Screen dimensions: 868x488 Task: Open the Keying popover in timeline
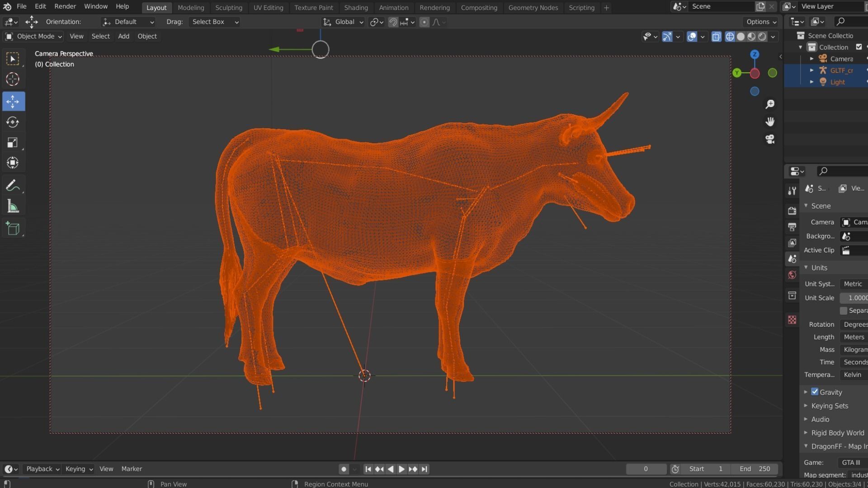click(x=79, y=469)
